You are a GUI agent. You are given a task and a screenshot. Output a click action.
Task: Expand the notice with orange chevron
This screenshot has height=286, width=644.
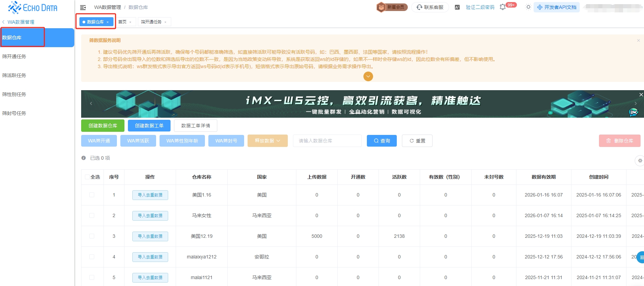click(368, 76)
